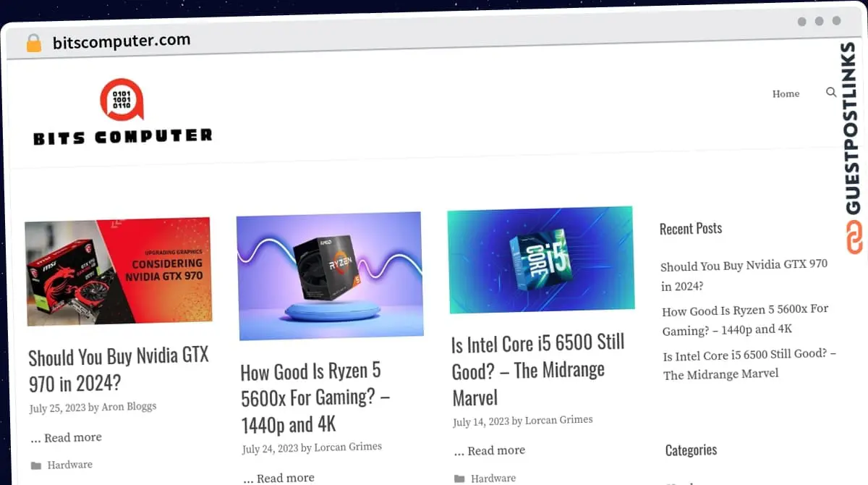The width and height of the screenshot is (868, 485).
Task: Click the Categories sidebar heading
Action: coord(691,450)
